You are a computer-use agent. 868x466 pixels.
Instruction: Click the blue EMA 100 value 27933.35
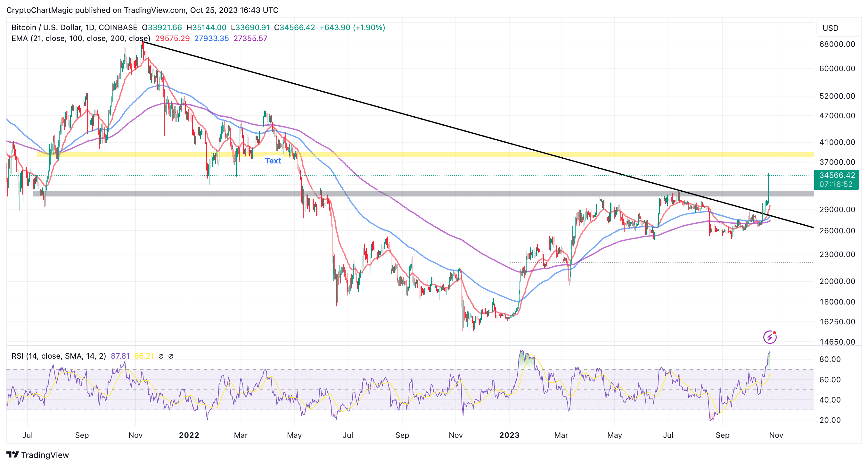[211, 38]
